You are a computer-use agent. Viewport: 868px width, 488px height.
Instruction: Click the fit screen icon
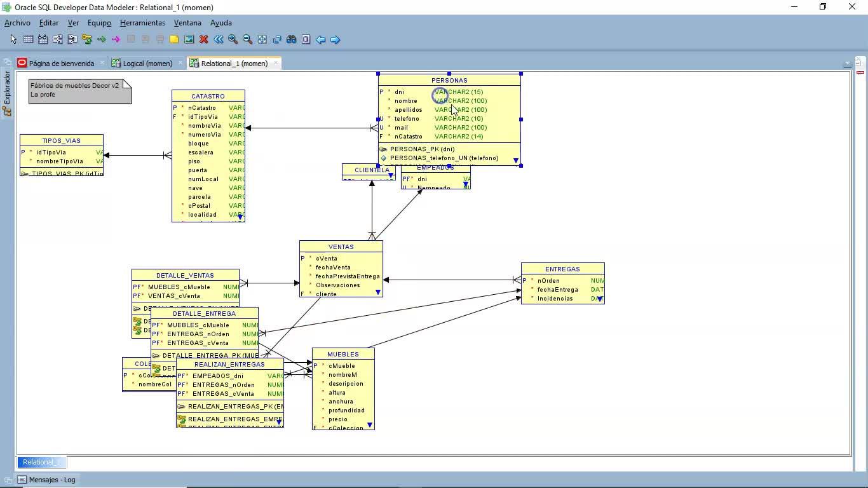coord(262,39)
